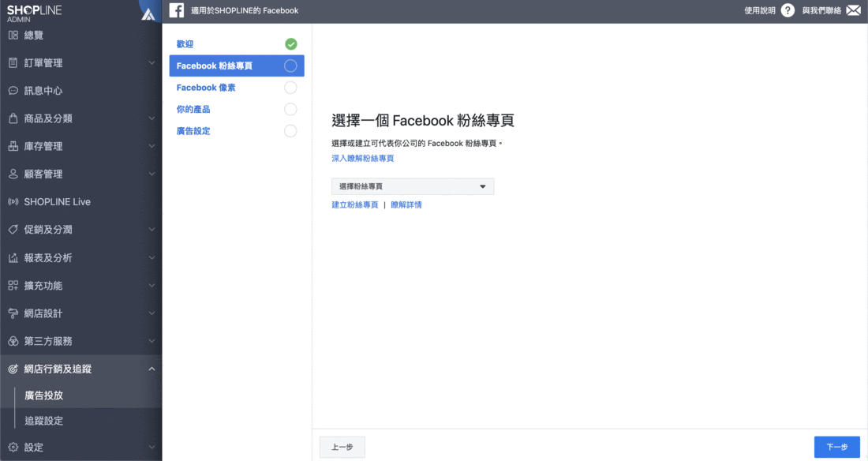Go to the Facebook 像素 step label
868x461 pixels.
206,88
